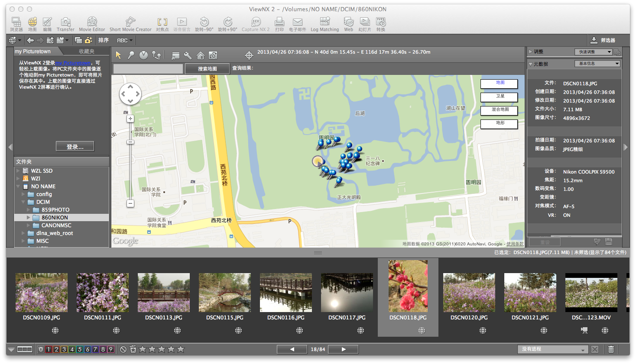The image size is (636, 364).
Task: Go to previous image arrow button
Action: [292, 349]
